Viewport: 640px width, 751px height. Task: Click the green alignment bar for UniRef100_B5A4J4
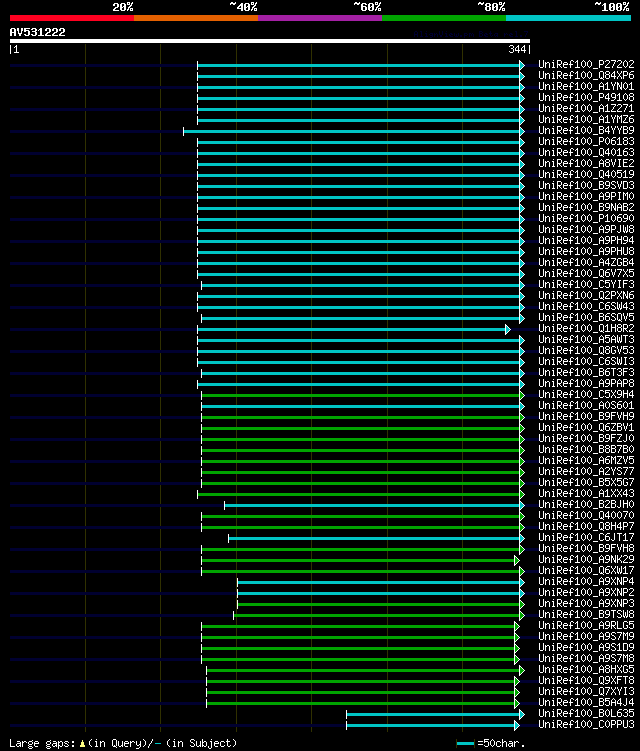(363, 704)
